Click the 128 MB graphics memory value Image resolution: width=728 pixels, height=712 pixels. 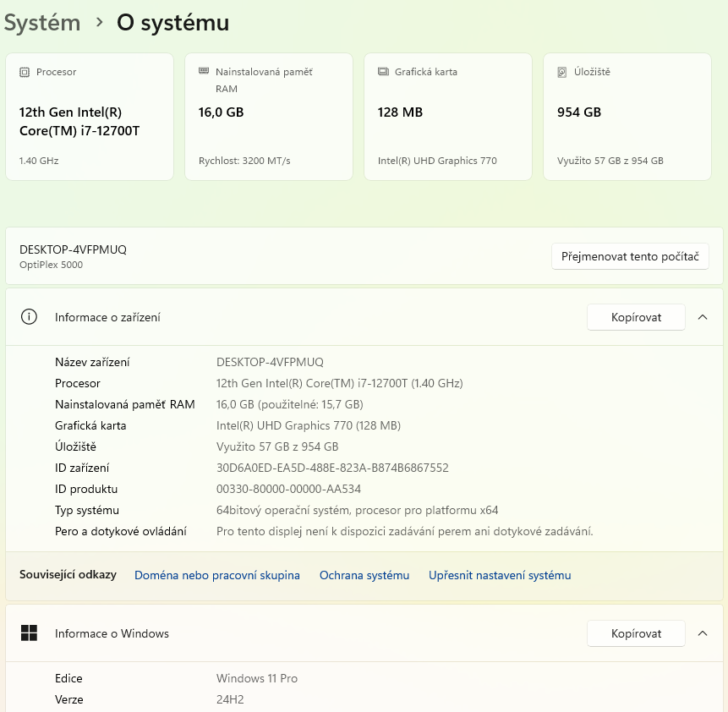coord(400,112)
